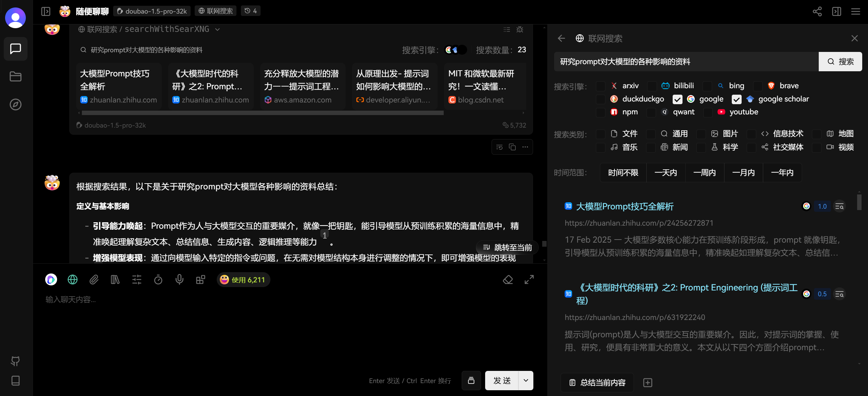This screenshot has height=396, width=868.
Task: Open the docs book icon in sidebar
Action: click(16, 380)
